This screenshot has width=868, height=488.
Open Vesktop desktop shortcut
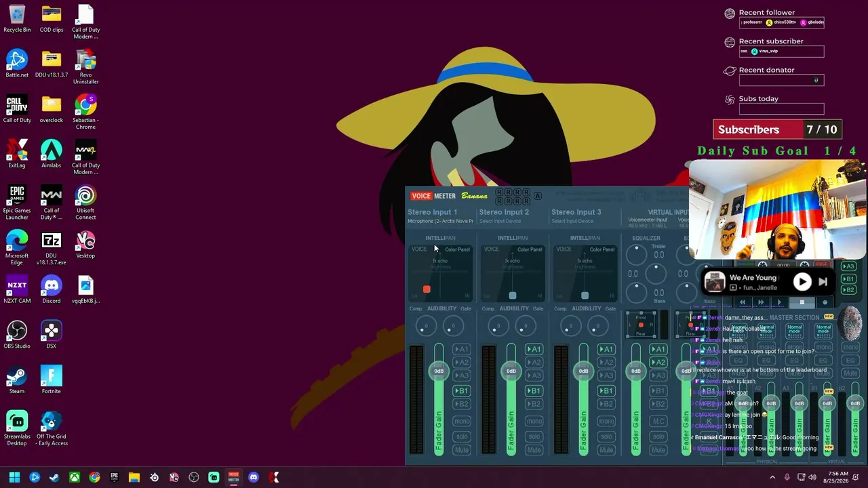coord(85,245)
